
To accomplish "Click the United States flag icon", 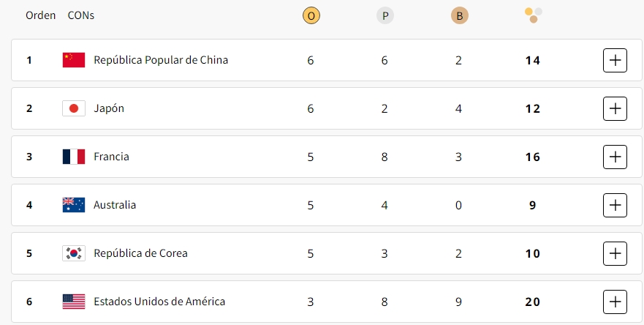I will click(x=74, y=302).
